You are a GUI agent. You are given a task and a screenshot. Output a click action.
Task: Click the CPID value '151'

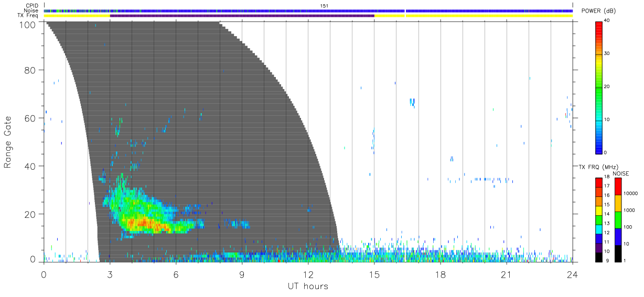(324, 6)
